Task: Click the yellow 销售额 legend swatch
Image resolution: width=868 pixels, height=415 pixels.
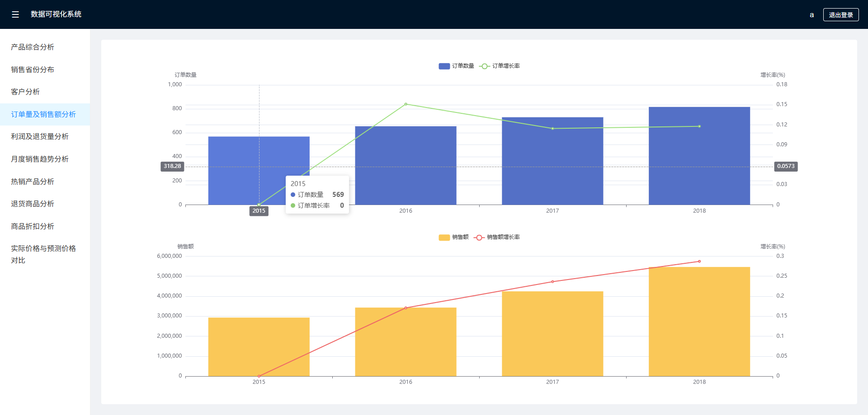Action: (x=444, y=238)
